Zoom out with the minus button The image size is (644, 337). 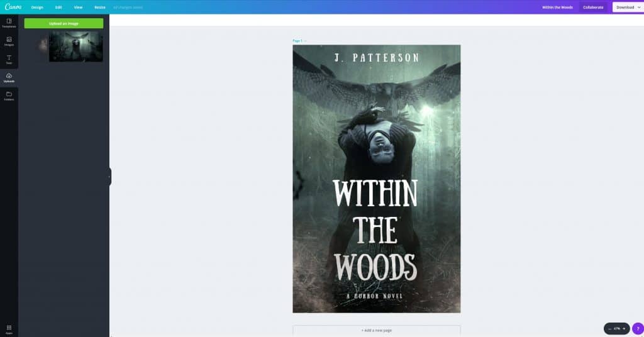[610, 329]
